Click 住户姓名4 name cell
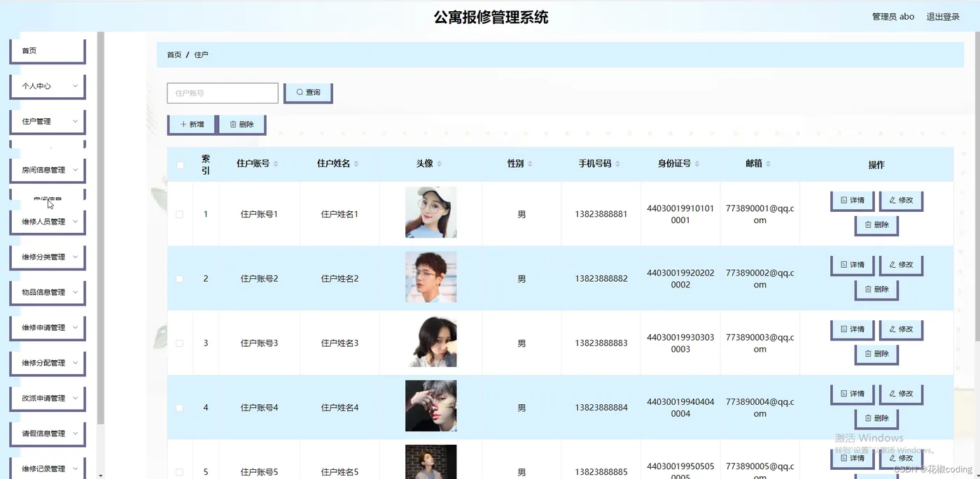 tap(339, 408)
